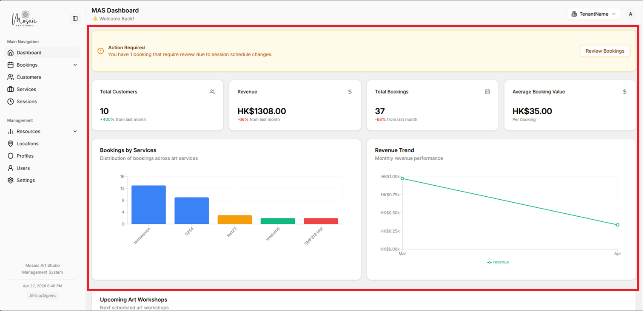Click the Africa/Algiers timezone label

[42, 295]
